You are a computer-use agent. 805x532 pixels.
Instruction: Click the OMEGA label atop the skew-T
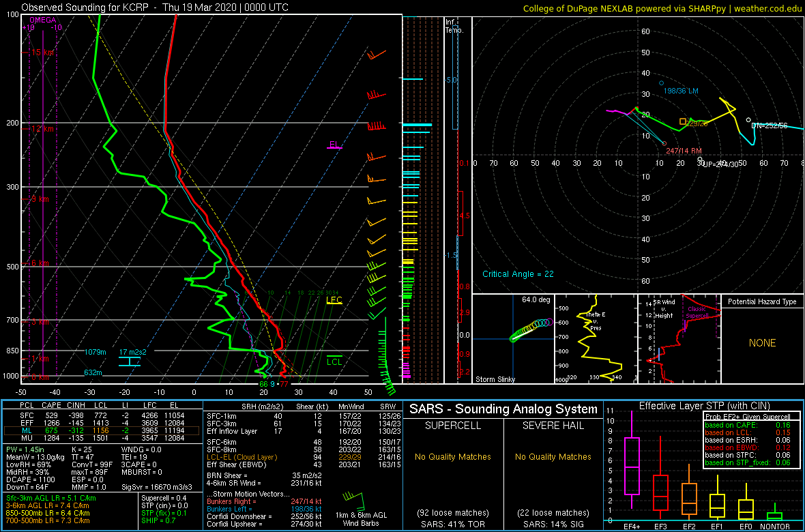[41, 20]
